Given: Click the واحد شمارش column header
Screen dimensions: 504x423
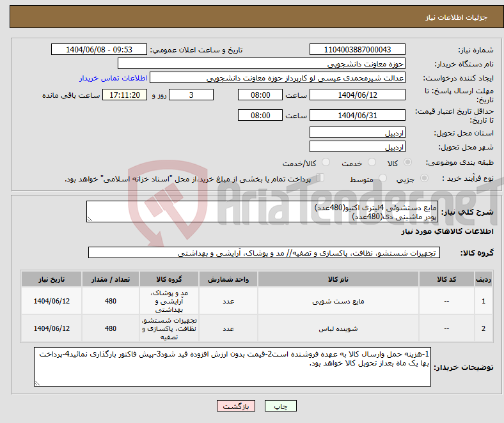Looking at the screenshot, I should point(228,279).
